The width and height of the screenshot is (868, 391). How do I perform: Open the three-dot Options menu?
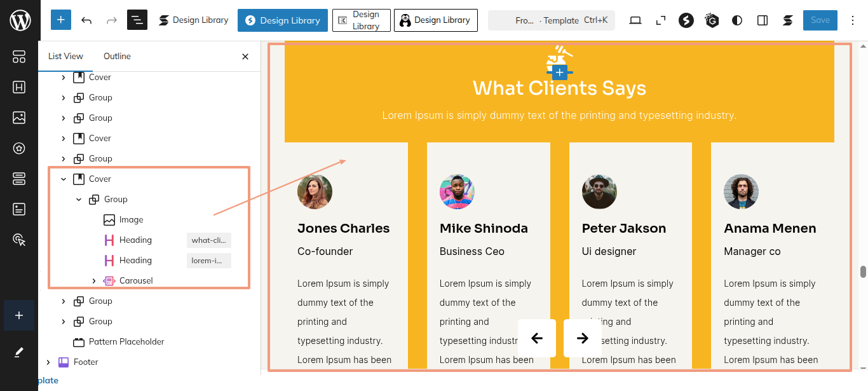pos(852,20)
